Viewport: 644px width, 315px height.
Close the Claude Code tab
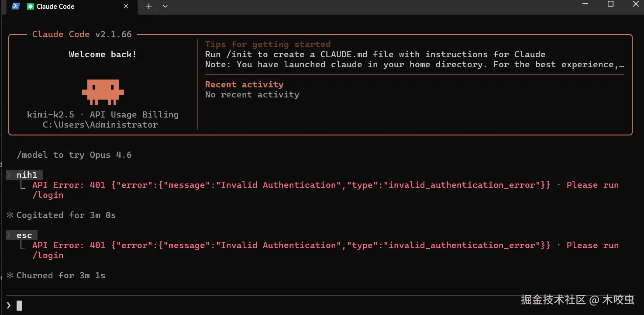coord(126,7)
